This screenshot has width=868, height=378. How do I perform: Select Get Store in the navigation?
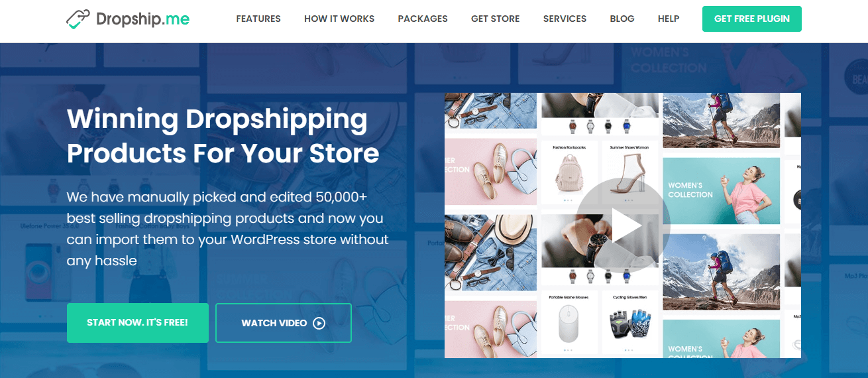coord(496,19)
